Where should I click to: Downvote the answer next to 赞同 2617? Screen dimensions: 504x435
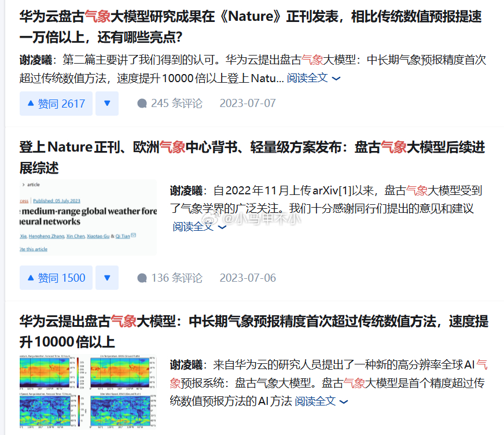coord(107,104)
